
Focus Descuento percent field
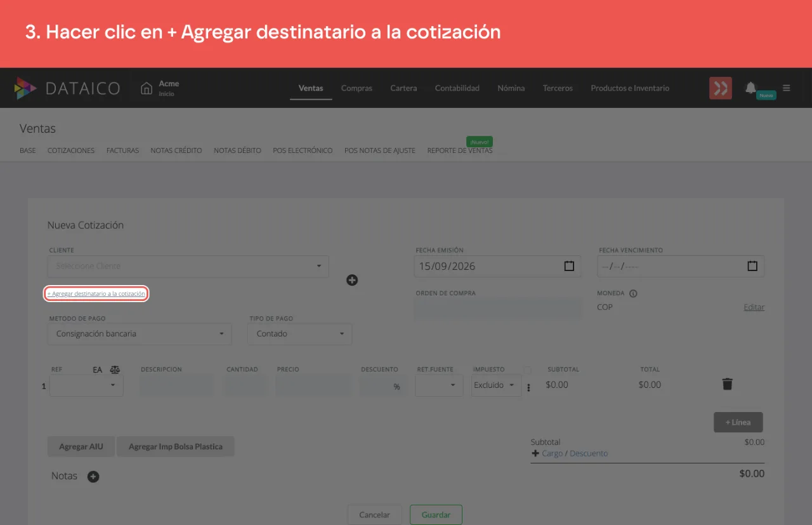pyautogui.click(x=383, y=385)
